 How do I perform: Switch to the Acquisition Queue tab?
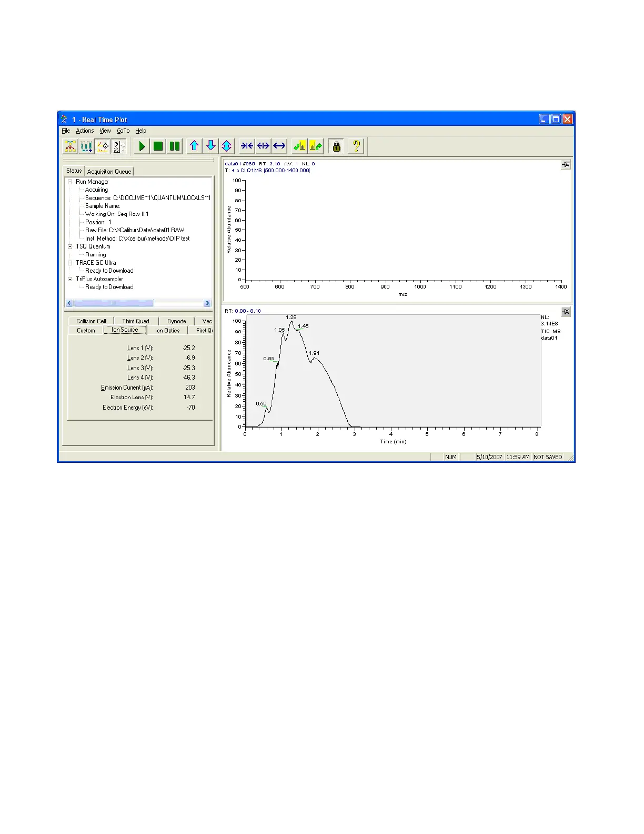pos(109,171)
